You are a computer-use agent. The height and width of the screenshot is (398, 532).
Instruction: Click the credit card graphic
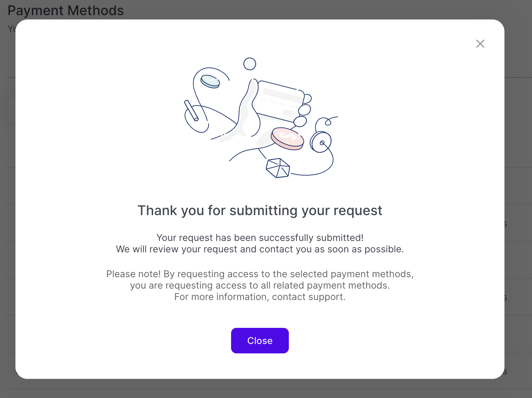pyautogui.click(x=280, y=100)
